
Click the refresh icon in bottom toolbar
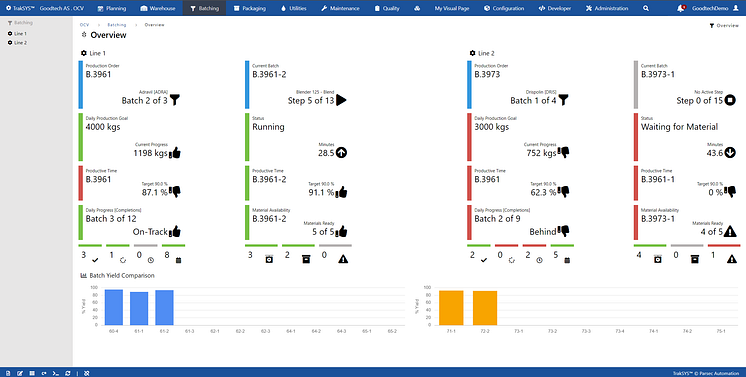[68, 374]
